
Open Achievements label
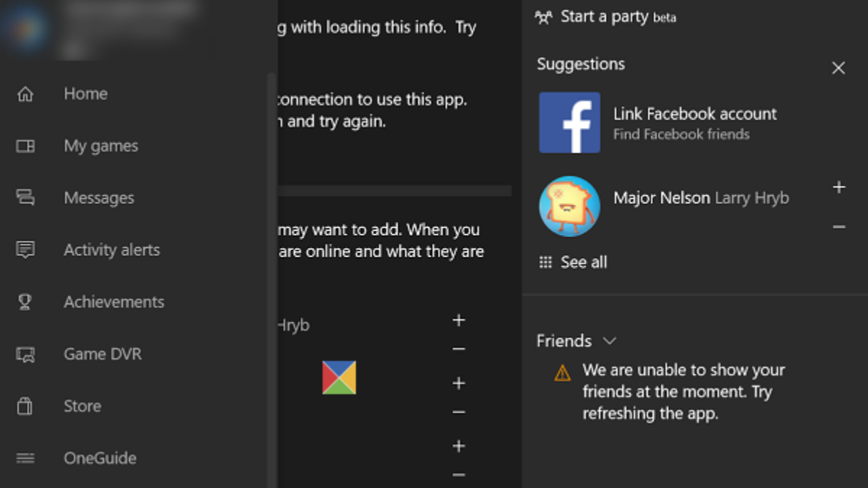point(114,302)
